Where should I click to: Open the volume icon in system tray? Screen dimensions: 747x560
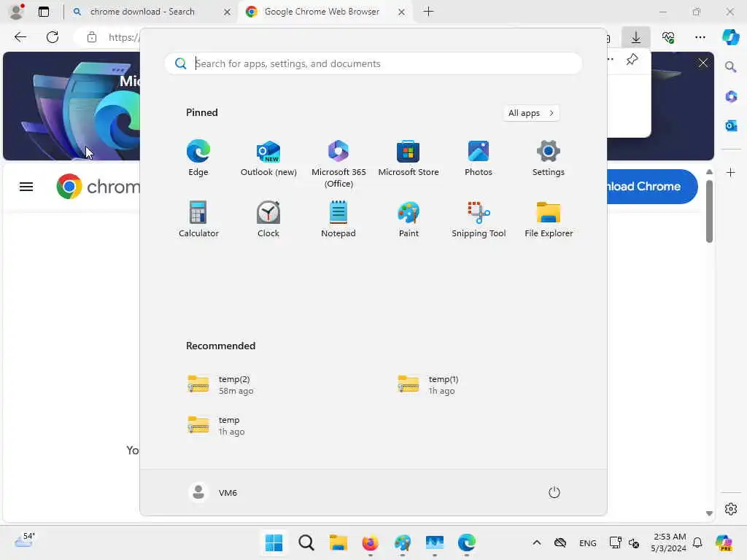(x=634, y=542)
